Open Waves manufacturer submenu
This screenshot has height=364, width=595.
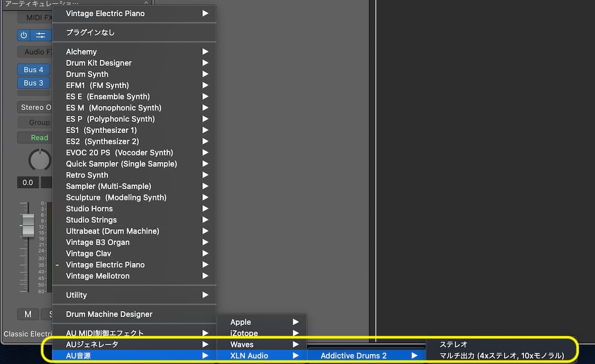point(262,344)
